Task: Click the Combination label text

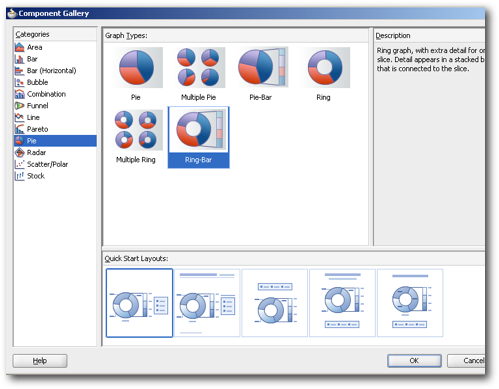Action: pos(46,94)
